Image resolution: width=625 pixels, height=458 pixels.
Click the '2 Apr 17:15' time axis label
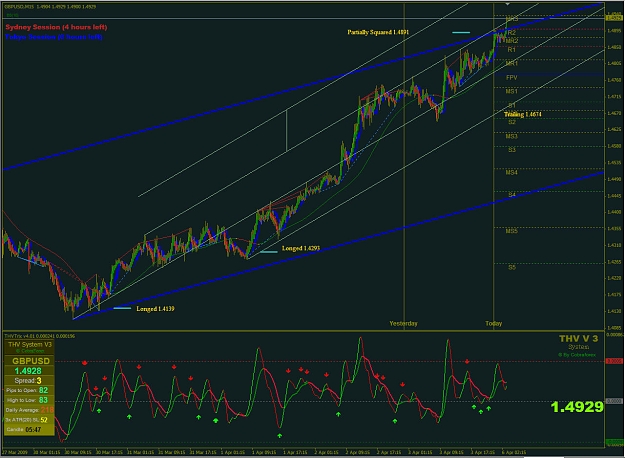click(389, 452)
